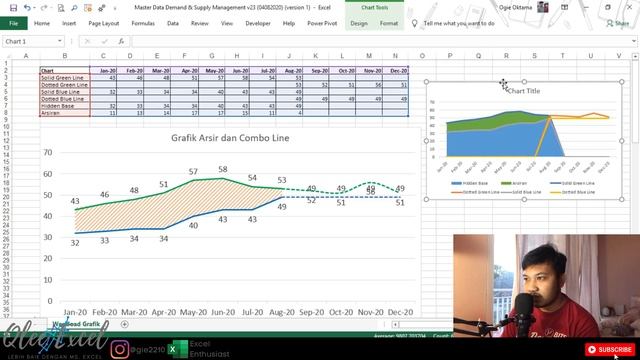Click the Ogie Oktama account name
Image resolution: width=640 pixels, height=360 pixels.
coord(515,7)
